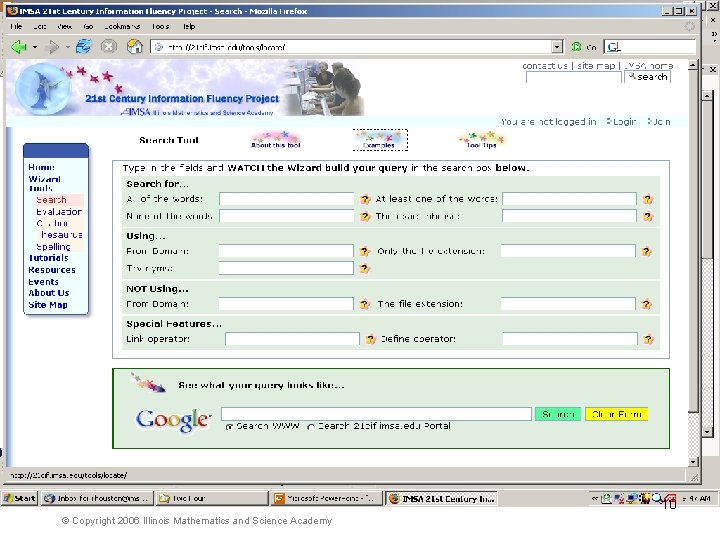
Task: Open help for Link operator
Action: tap(371, 339)
